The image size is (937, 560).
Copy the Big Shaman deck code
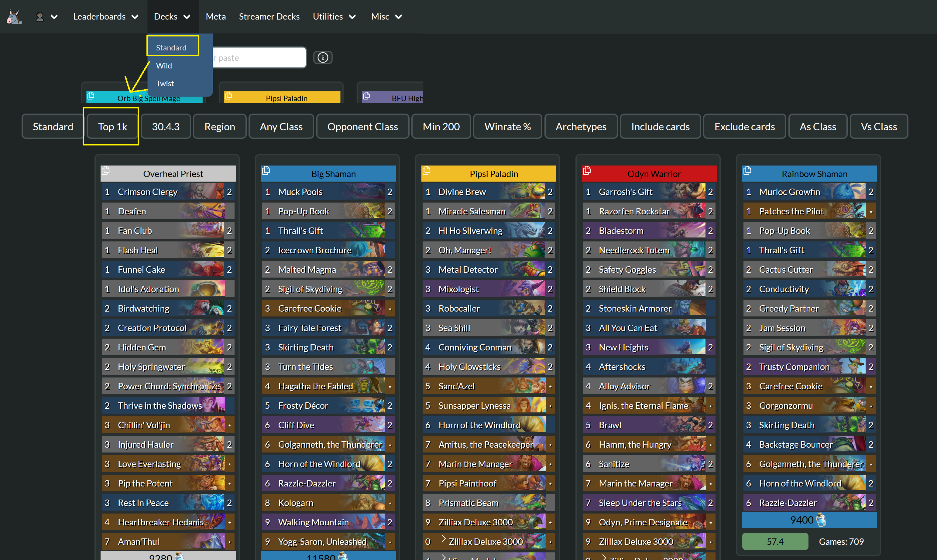coord(266,171)
